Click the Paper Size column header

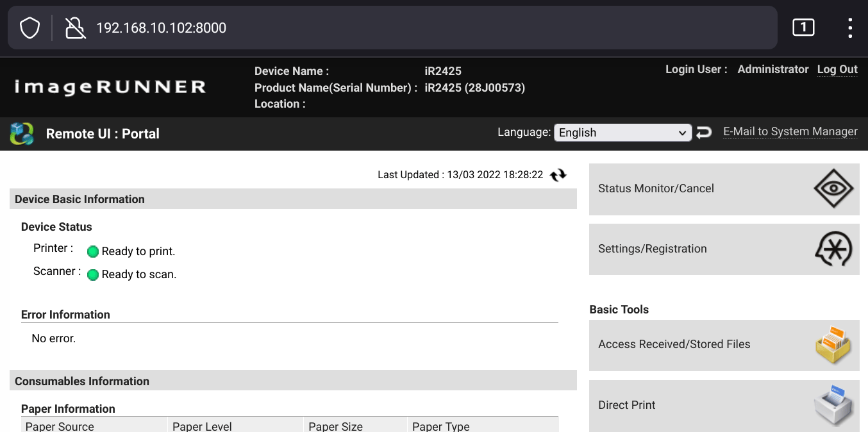[355, 426]
